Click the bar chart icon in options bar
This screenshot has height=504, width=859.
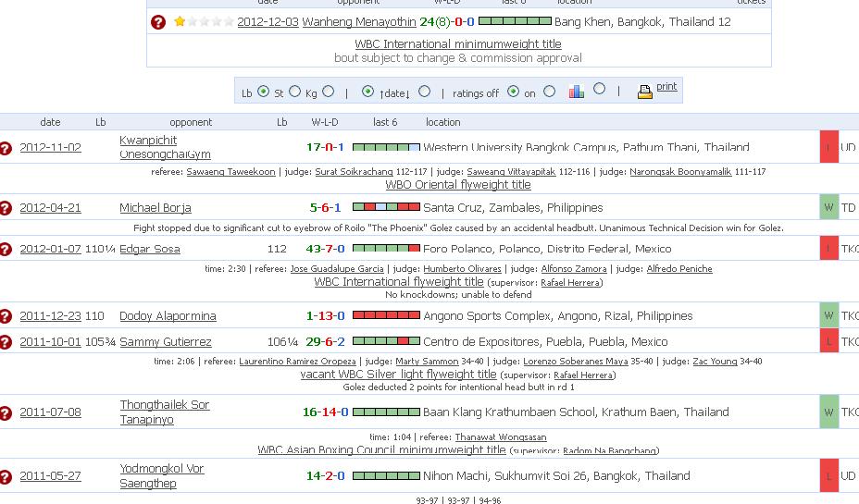point(577,92)
